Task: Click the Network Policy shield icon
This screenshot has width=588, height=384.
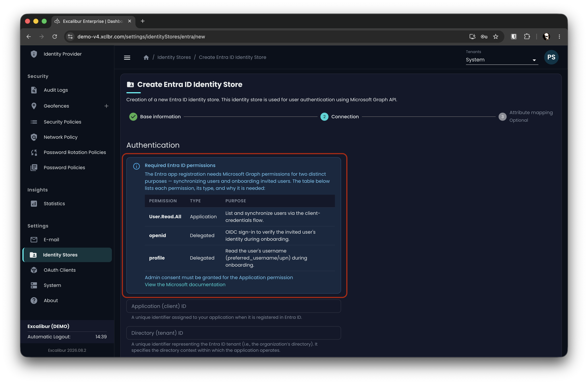Action: (34, 137)
